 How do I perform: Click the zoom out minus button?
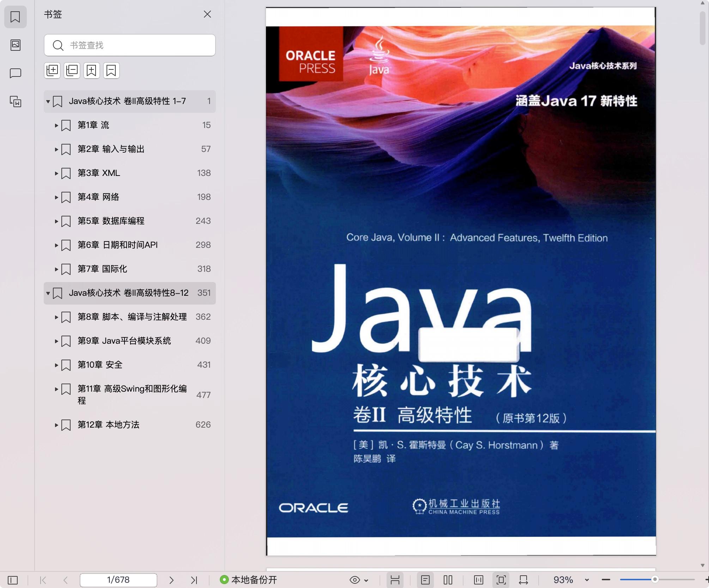(606, 580)
